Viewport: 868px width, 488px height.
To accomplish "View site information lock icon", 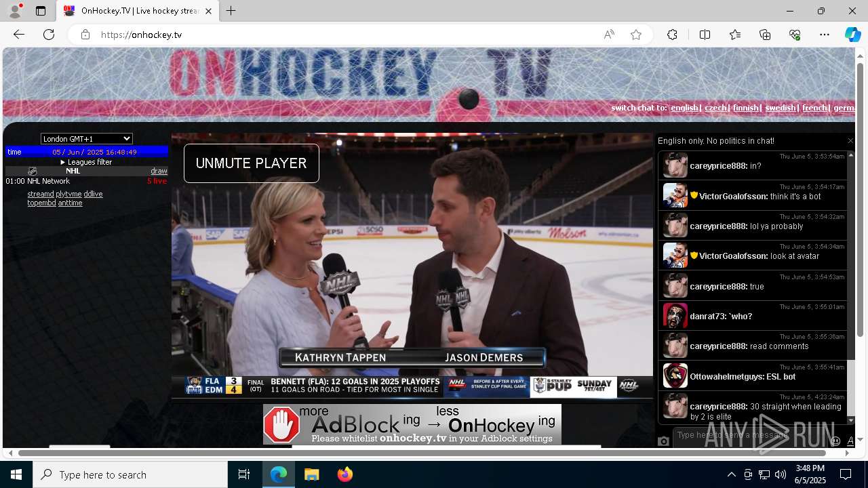I will [x=85, y=35].
